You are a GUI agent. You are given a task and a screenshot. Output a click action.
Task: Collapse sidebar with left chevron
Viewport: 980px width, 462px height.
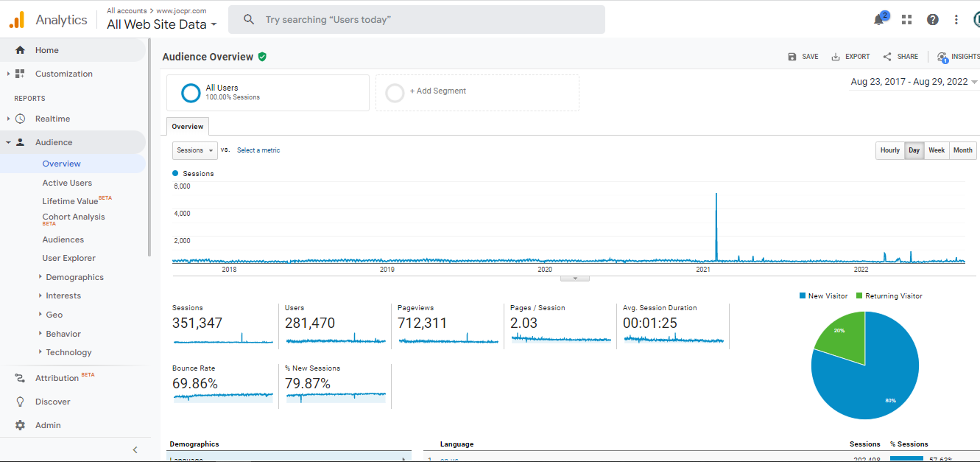pos(135,449)
